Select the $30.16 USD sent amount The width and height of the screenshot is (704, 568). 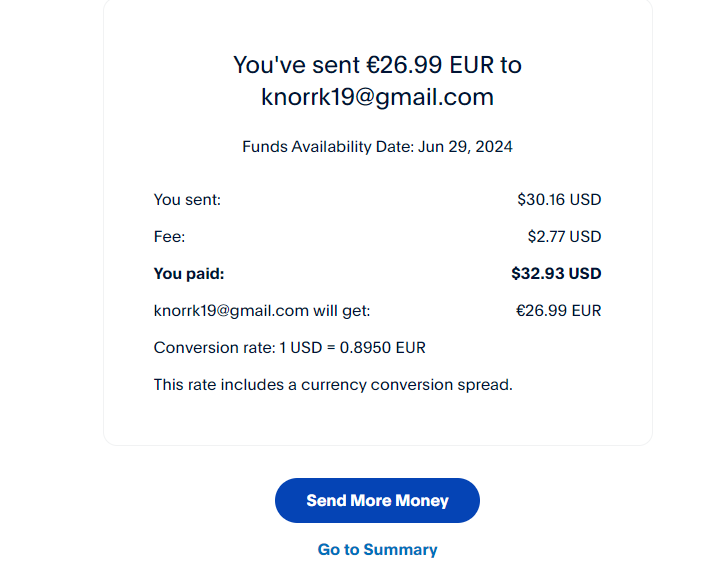[559, 200]
